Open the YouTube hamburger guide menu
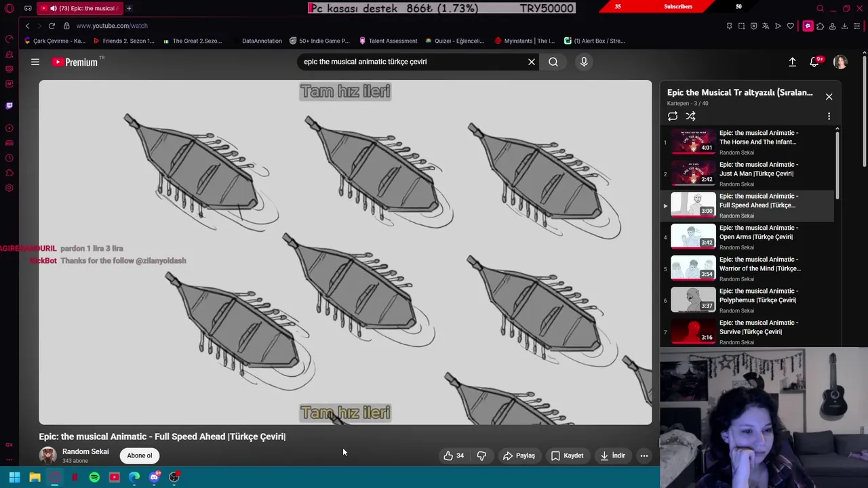868x488 pixels. (x=35, y=62)
